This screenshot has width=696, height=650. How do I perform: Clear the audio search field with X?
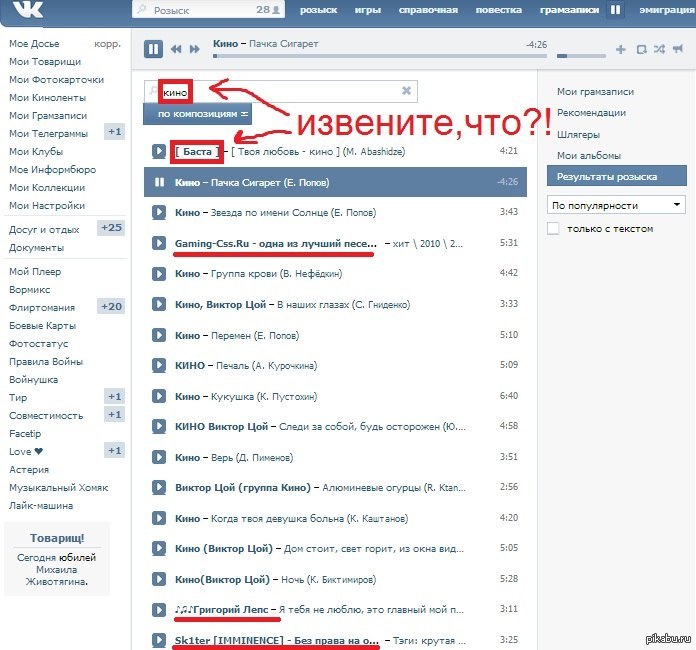(x=406, y=91)
